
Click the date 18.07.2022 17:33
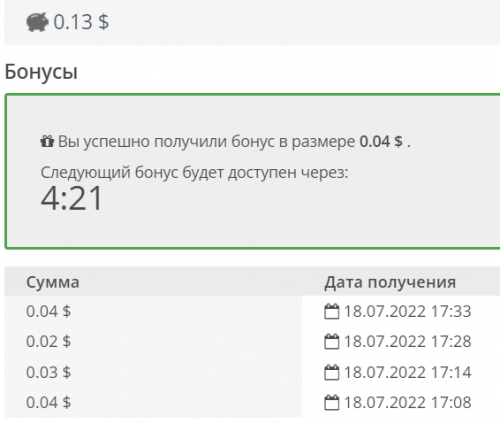point(407,311)
